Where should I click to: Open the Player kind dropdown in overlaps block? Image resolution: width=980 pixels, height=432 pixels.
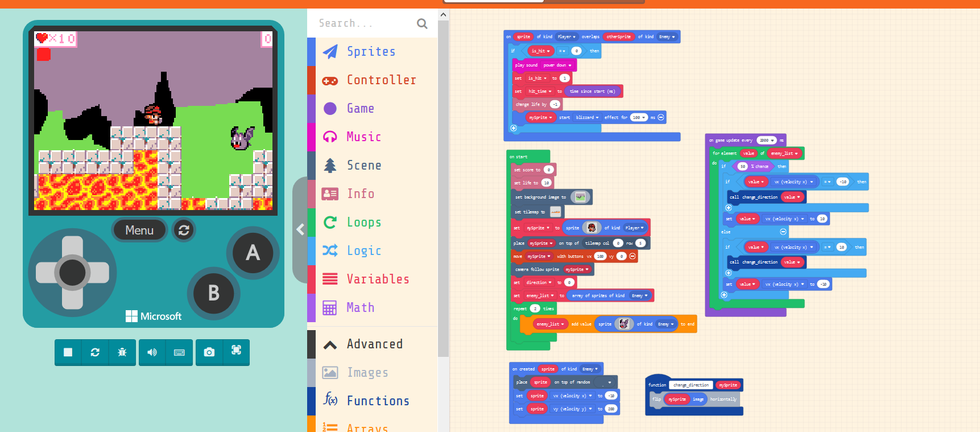[x=567, y=36]
